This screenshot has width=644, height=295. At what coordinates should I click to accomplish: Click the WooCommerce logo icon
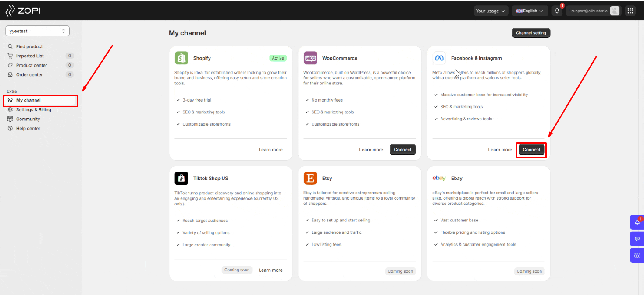310,58
